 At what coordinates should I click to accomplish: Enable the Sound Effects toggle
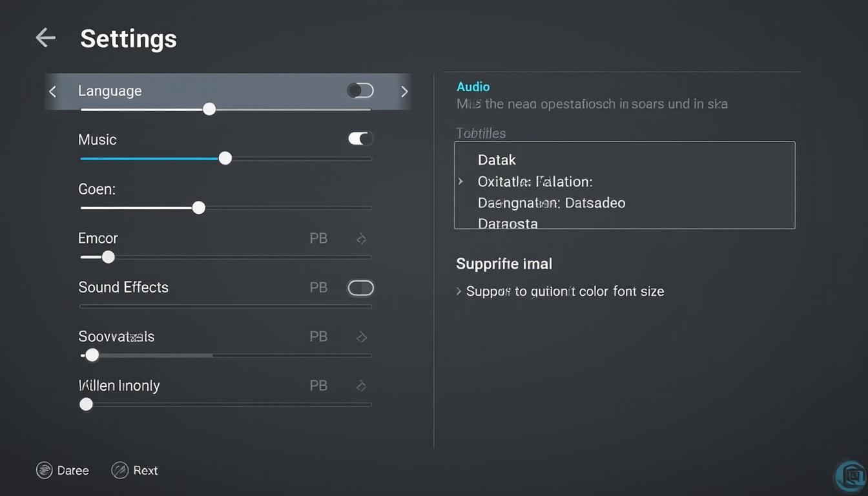(360, 288)
